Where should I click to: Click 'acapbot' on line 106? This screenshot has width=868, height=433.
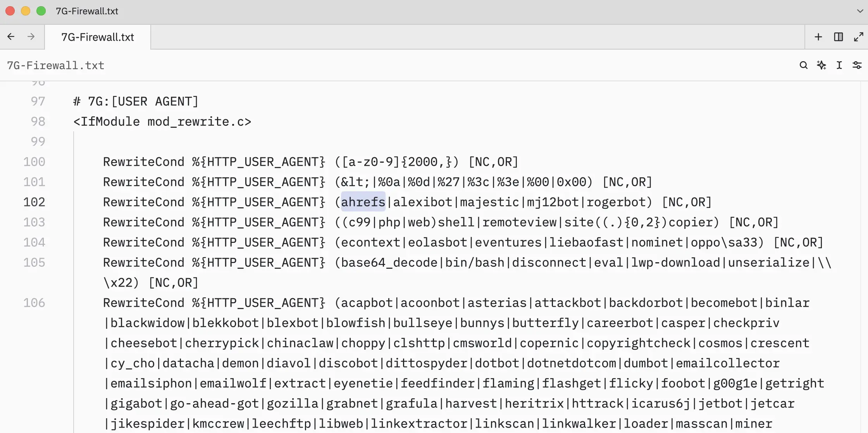pos(367,303)
